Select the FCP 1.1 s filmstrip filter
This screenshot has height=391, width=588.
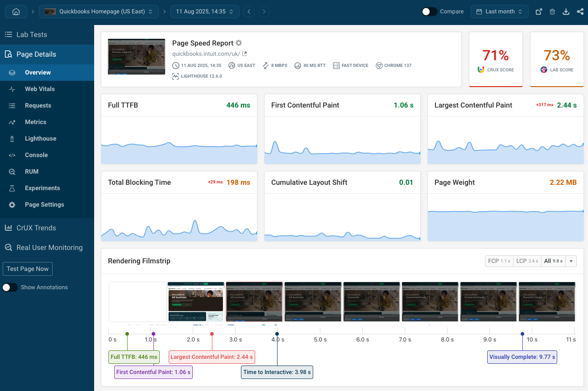(x=499, y=261)
